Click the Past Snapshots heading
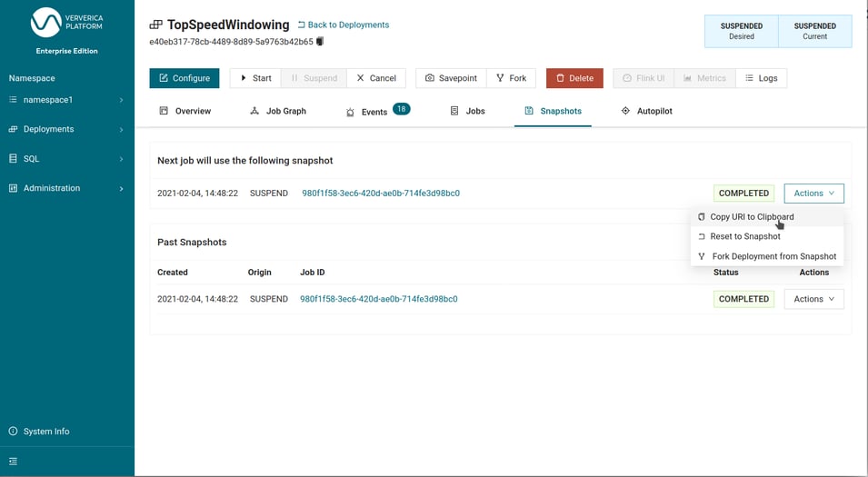 coord(192,243)
